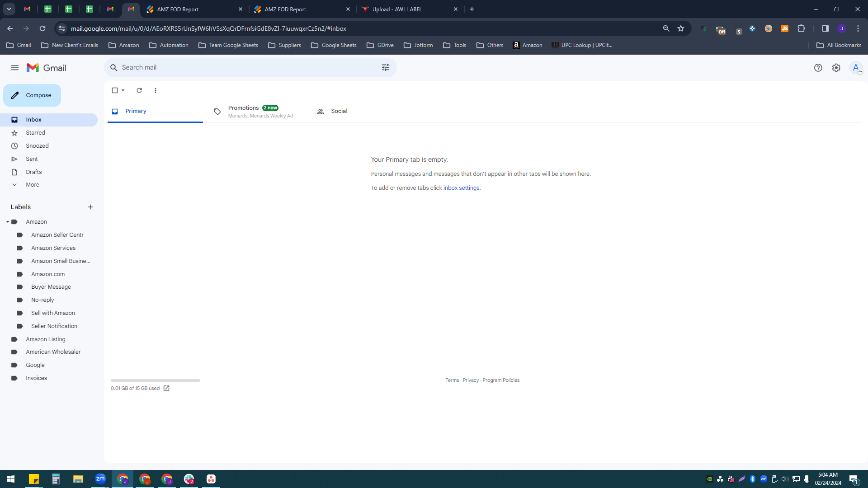This screenshot has width=868, height=488.
Task: Open storage management external-link icon
Action: [x=166, y=389]
